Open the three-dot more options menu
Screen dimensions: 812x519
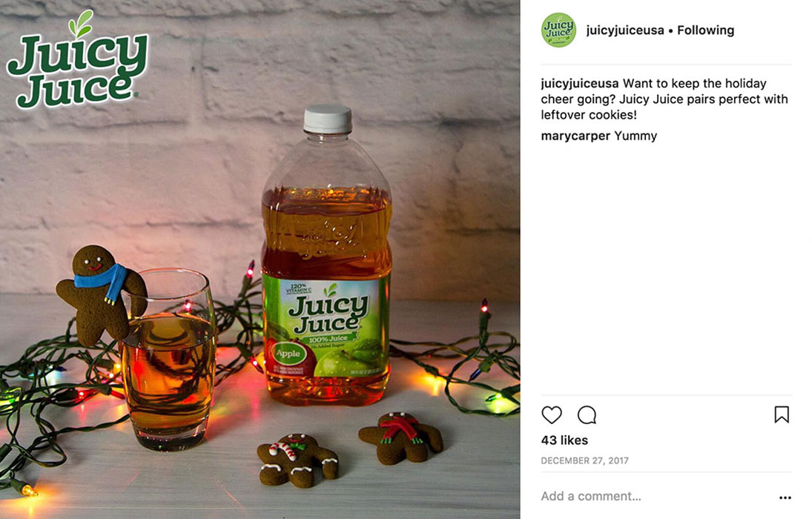(x=785, y=497)
